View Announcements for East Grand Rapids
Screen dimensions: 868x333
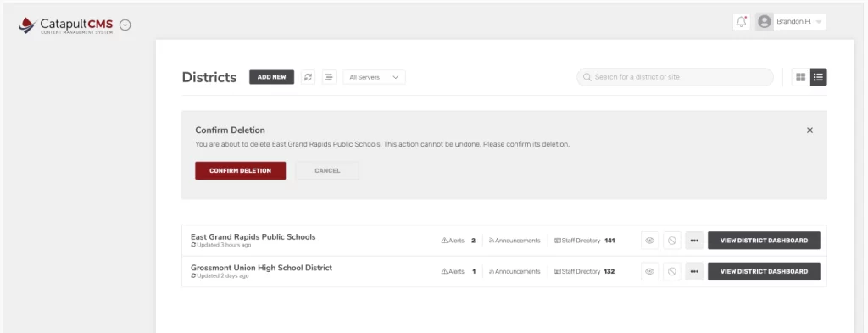515,241
